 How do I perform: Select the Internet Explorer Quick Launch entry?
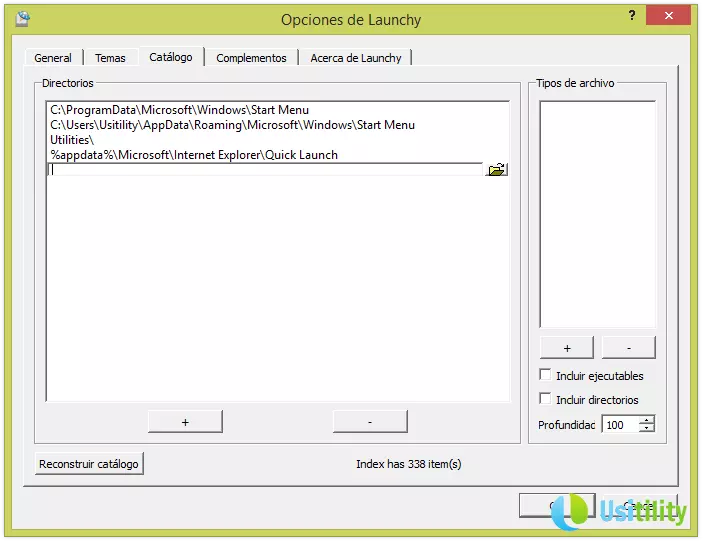click(x=194, y=155)
